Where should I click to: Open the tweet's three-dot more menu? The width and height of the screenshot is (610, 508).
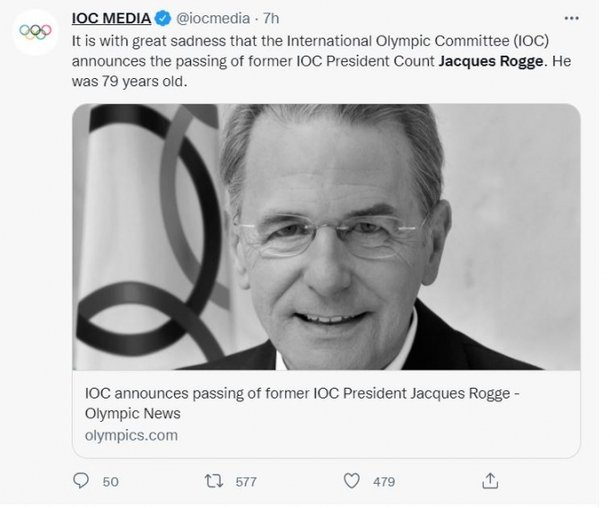click(x=571, y=18)
